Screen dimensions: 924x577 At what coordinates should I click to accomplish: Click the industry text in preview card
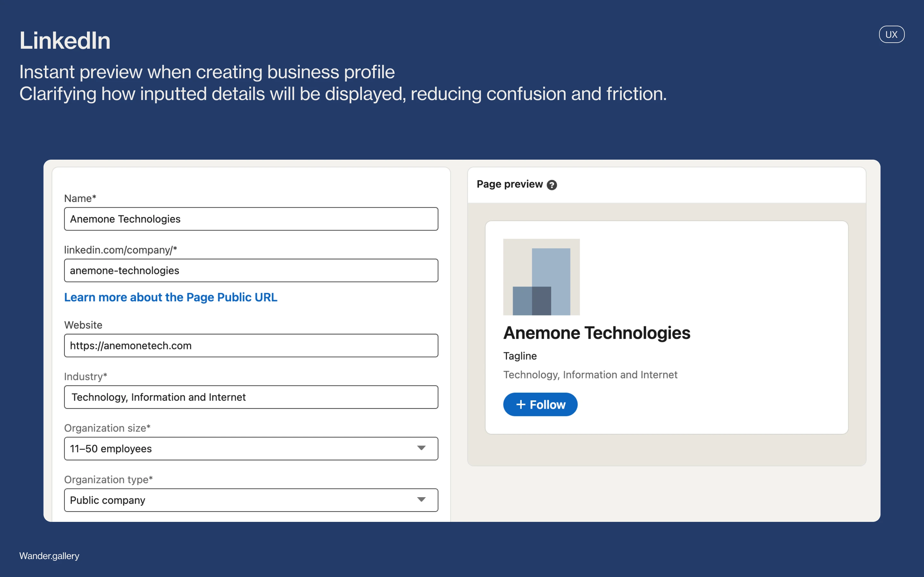tap(590, 375)
